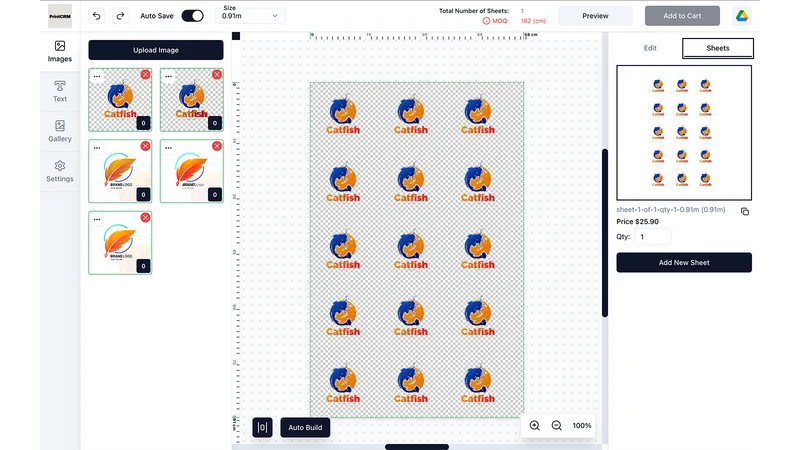The width and height of the screenshot is (800, 450).
Task: Zoom in with the magnifier plus icon
Action: pos(535,426)
